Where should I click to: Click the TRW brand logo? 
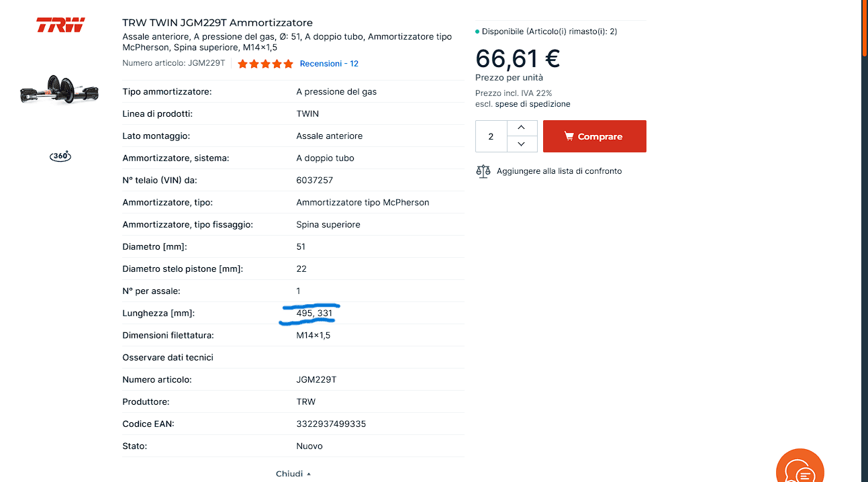(60, 26)
